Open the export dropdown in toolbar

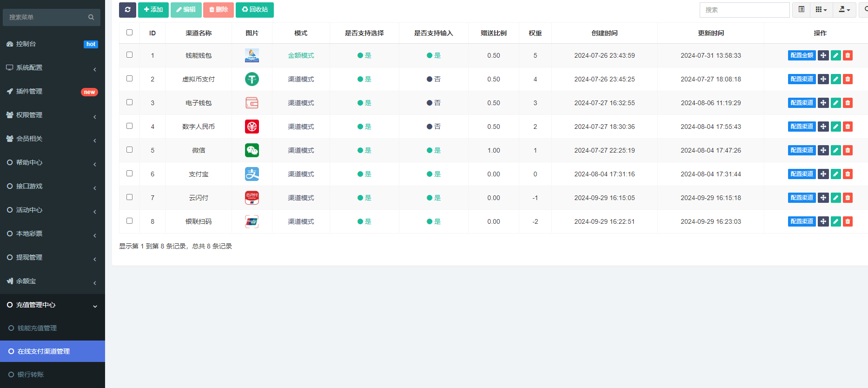[x=844, y=10]
